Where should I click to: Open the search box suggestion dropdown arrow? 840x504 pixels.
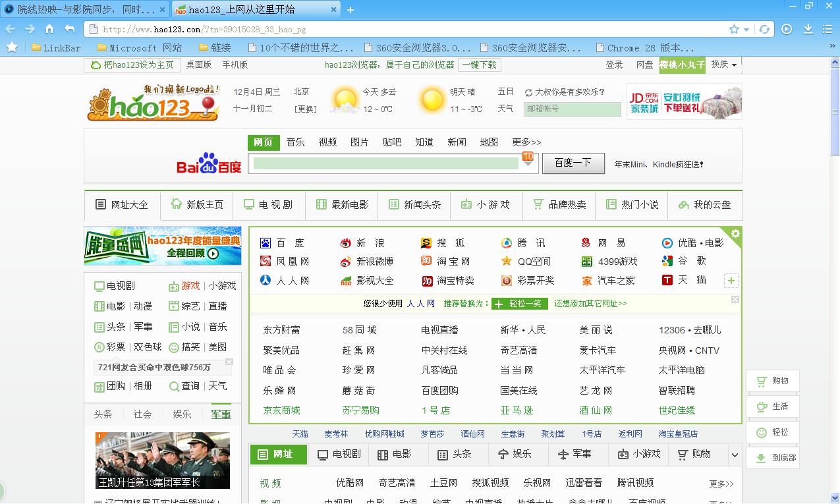pyautogui.click(x=528, y=164)
